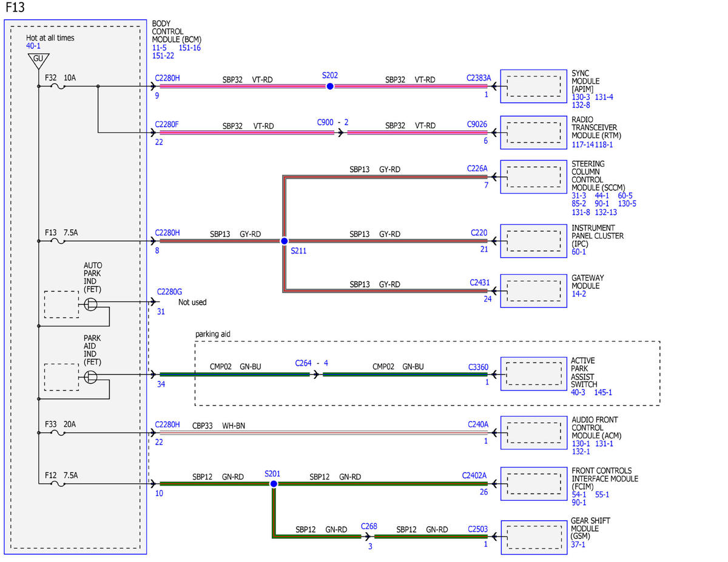Select the C240A connector link

(x=477, y=424)
